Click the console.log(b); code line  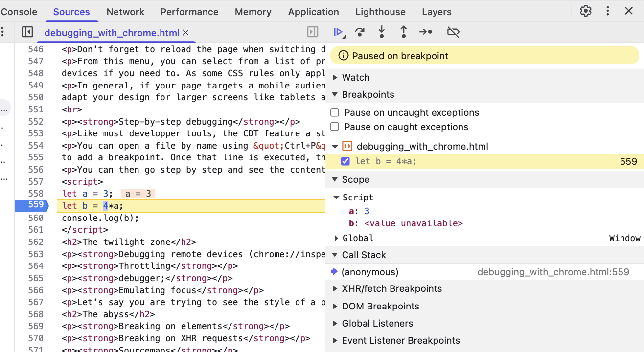tap(100, 218)
